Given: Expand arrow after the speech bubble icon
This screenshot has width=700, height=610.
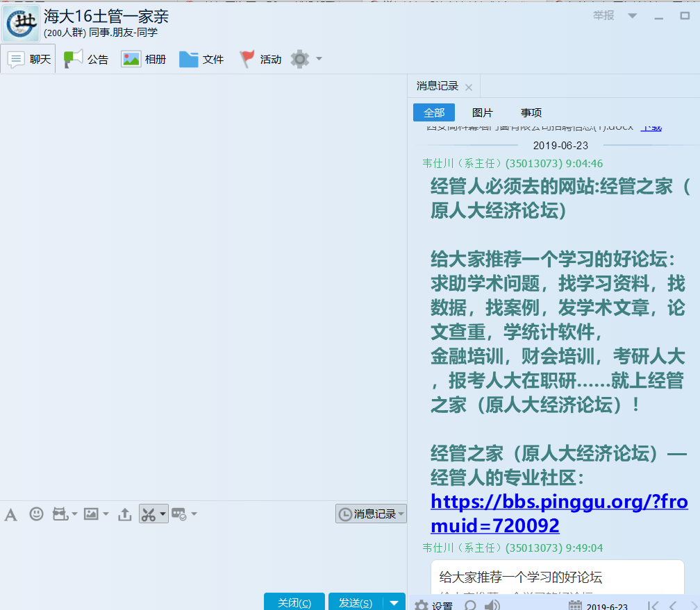Looking at the screenshot, I should (194, 514).
